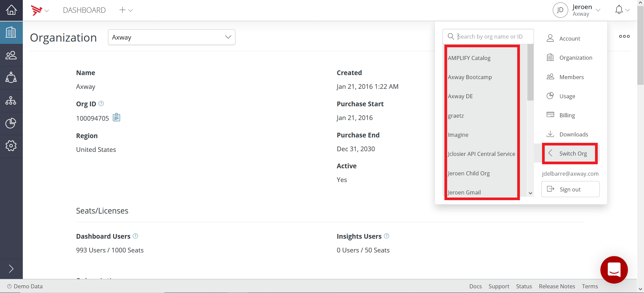
Task: Open the Support footer link
Action: pos(499,286)
